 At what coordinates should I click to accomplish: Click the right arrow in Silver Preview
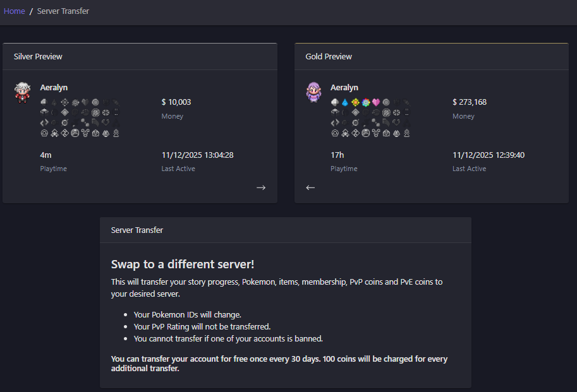[261, 187]
